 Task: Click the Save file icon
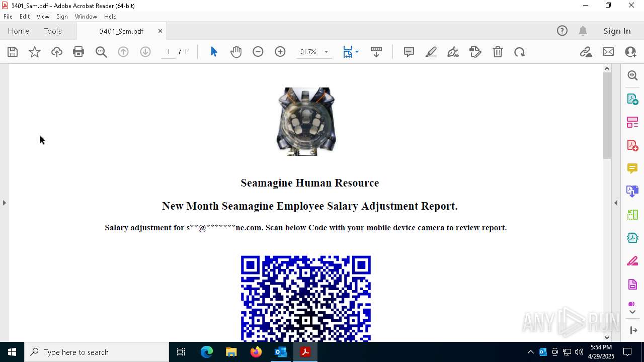pyautogui.click(x=13, y=52)
